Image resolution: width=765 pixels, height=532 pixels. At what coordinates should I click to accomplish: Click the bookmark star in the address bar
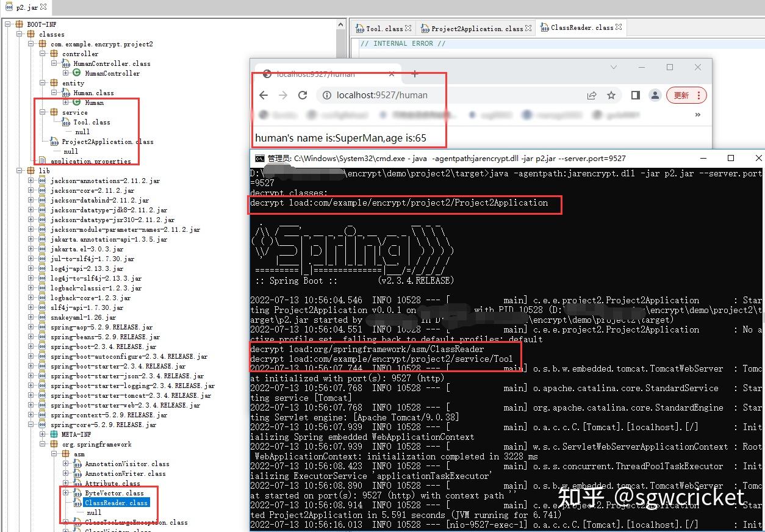(x=611, y=95)
